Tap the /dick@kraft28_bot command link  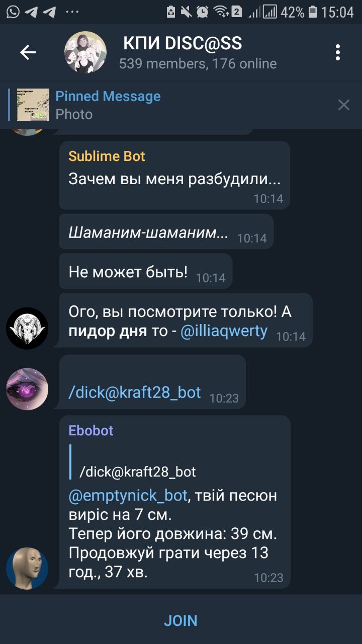[135, 392]
